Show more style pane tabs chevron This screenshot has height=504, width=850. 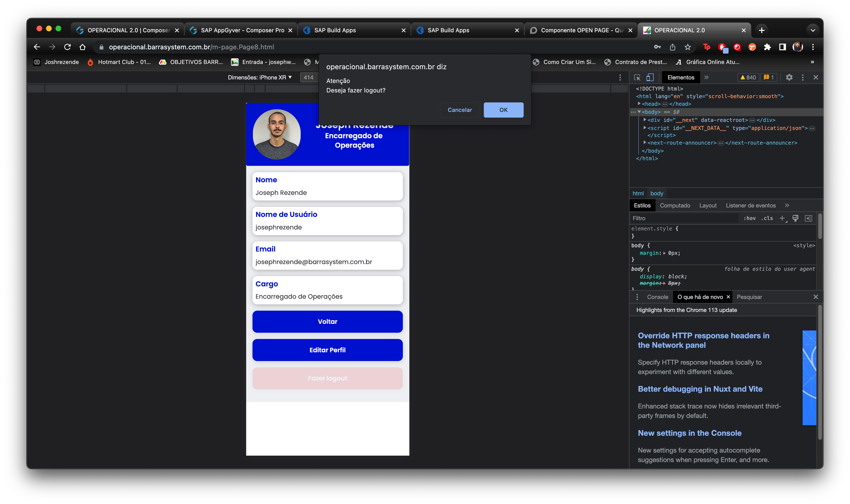click(787, 206)
